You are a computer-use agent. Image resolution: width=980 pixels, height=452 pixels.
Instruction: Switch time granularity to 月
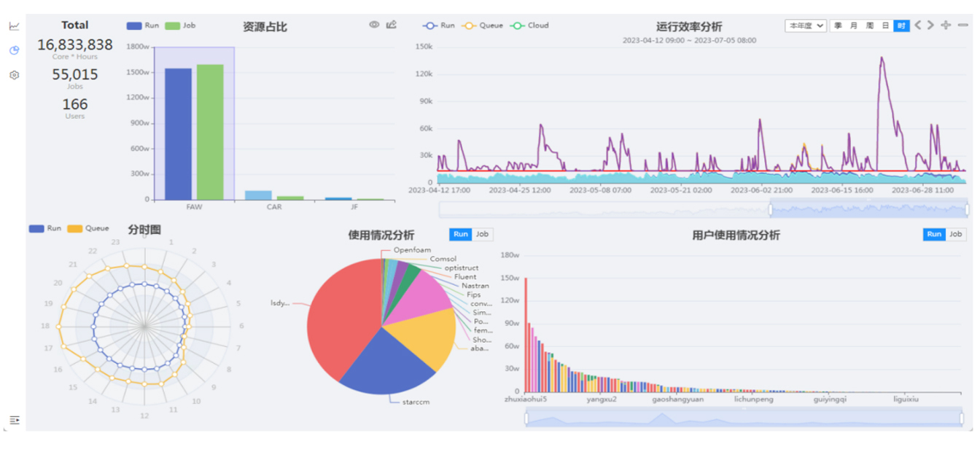tap(854, 26)
